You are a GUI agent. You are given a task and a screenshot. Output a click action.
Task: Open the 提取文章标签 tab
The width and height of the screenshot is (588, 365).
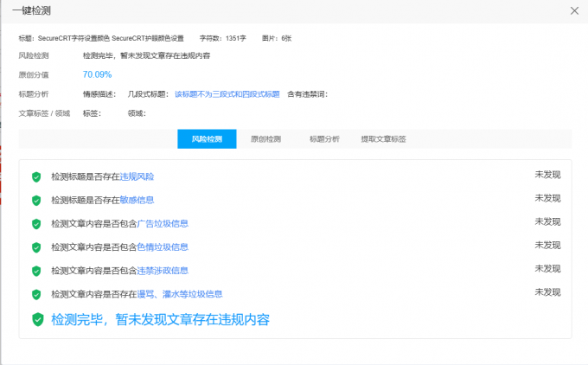pos(383,139)
